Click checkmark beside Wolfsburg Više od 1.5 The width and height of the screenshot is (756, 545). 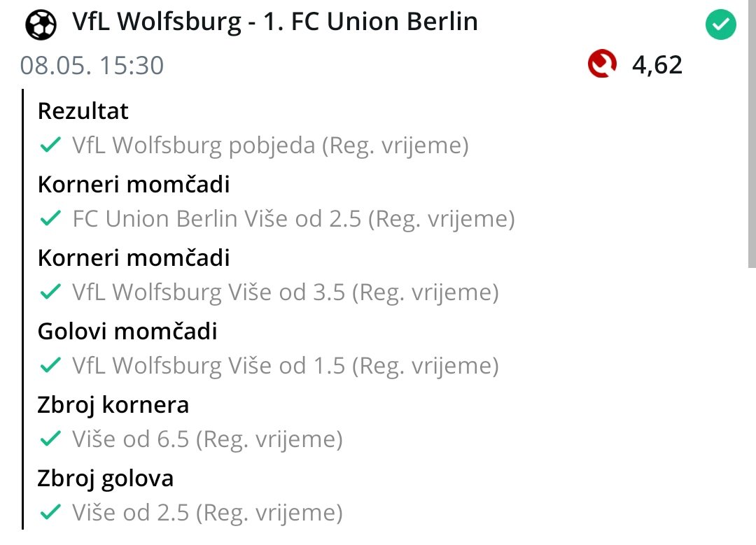click(50, 366)
